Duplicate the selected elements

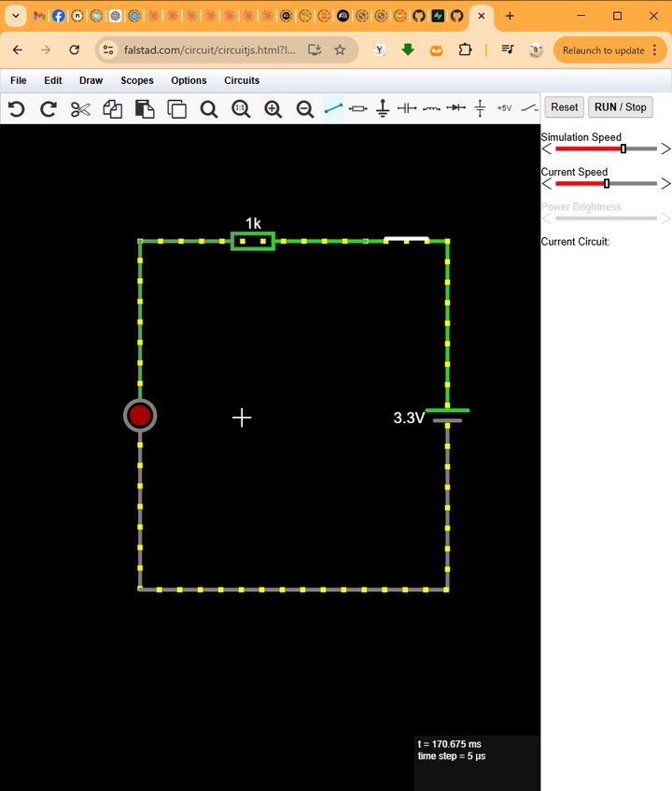pyautogui.click(x=177, y=109)
